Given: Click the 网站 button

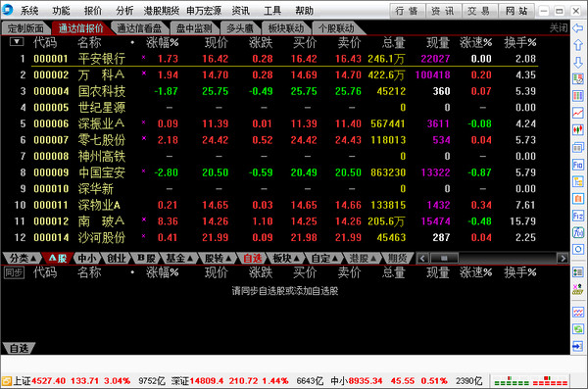Looking at the screenshot, I should pos(516,11).
